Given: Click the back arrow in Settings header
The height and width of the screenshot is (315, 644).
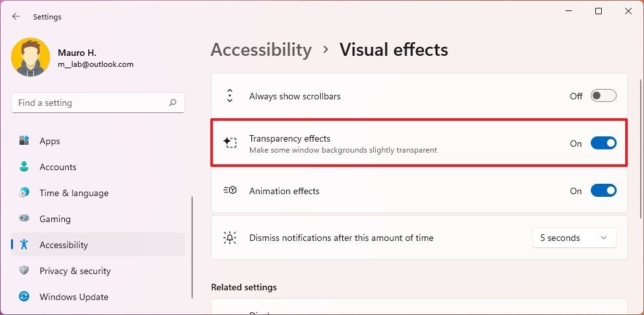Looking at the screenshot, I should coord(16,16).
